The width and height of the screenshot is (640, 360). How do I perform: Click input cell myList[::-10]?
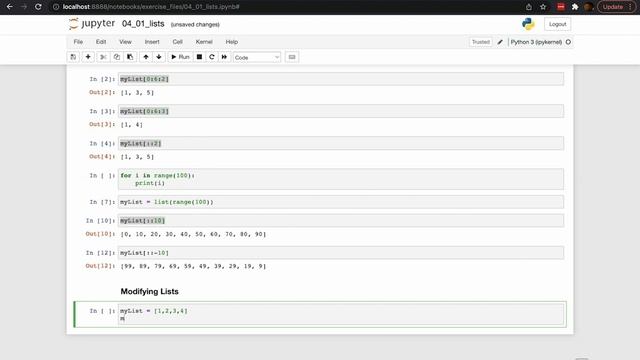(341, 253)
